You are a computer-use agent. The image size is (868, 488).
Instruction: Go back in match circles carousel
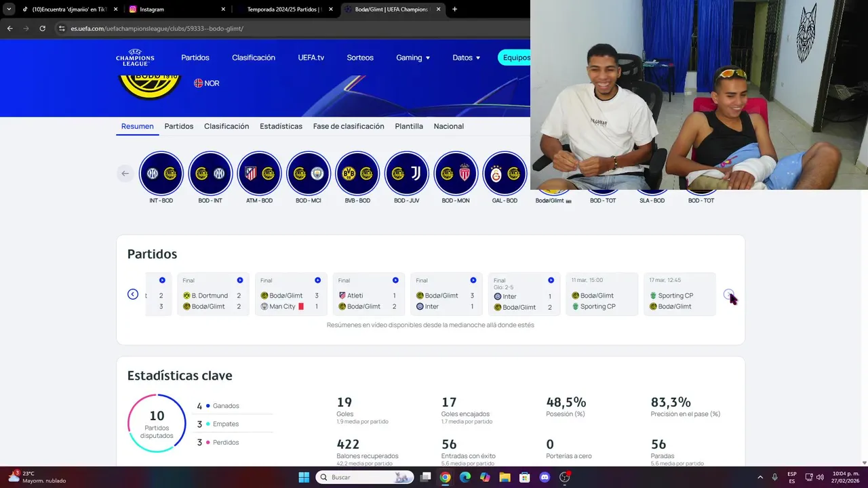[125, 174]
